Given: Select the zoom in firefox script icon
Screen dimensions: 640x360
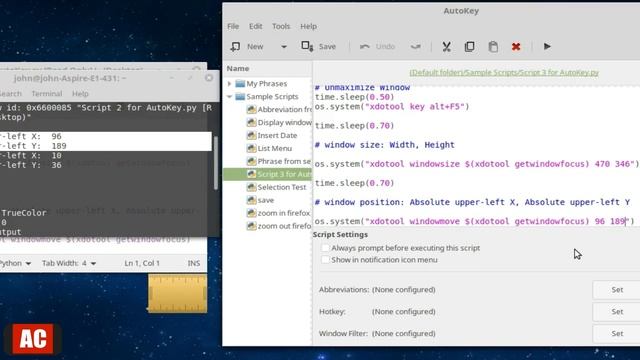Looking at the screenshot, I should tap(251, 213).
